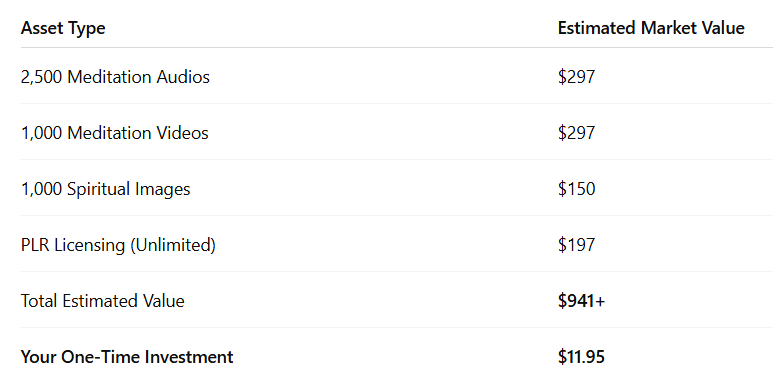Select the 2,500 Meditation Audios cell
This screenshot has height=390, width=773.
pos(115,77)
